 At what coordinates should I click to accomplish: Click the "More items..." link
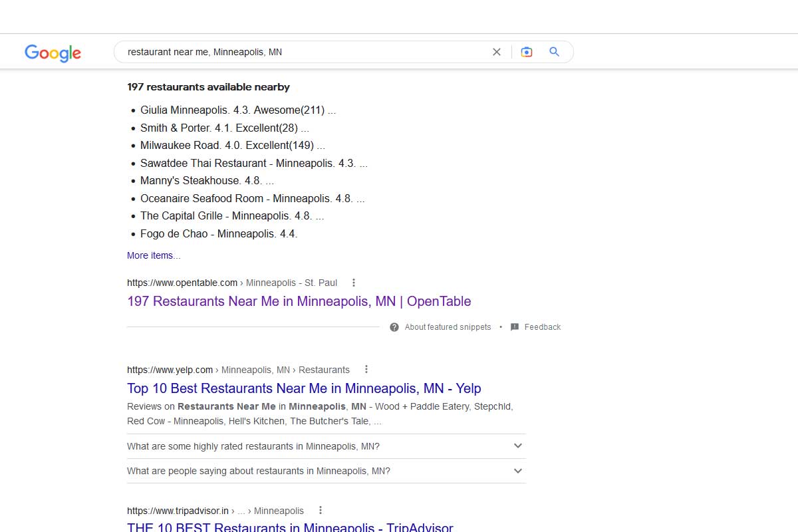tap(154, 255)
